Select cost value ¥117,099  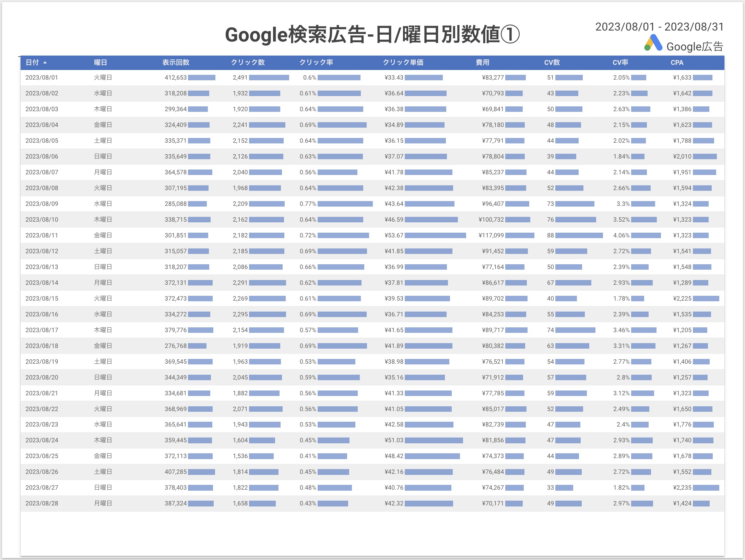click(x=491, y=235)
